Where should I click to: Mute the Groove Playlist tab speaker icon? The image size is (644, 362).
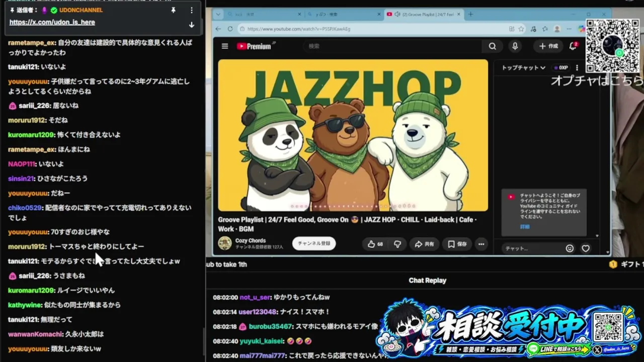(x=397, y=14)
